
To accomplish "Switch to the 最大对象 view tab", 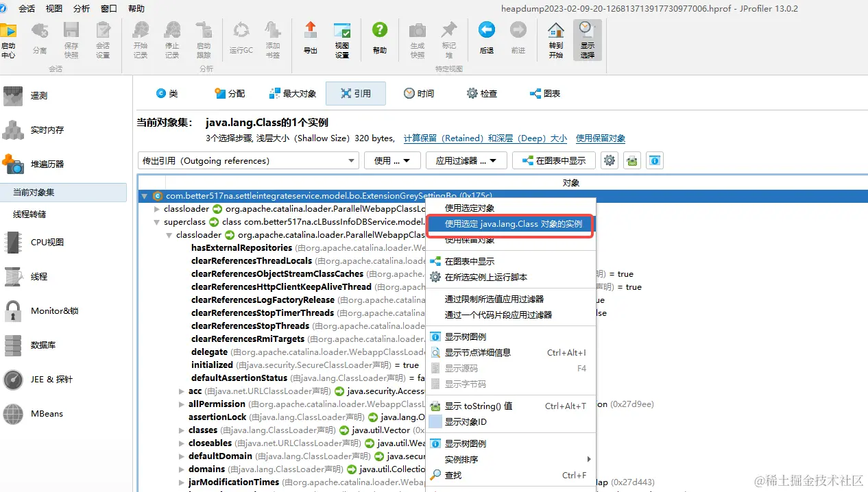I will 293,93.
